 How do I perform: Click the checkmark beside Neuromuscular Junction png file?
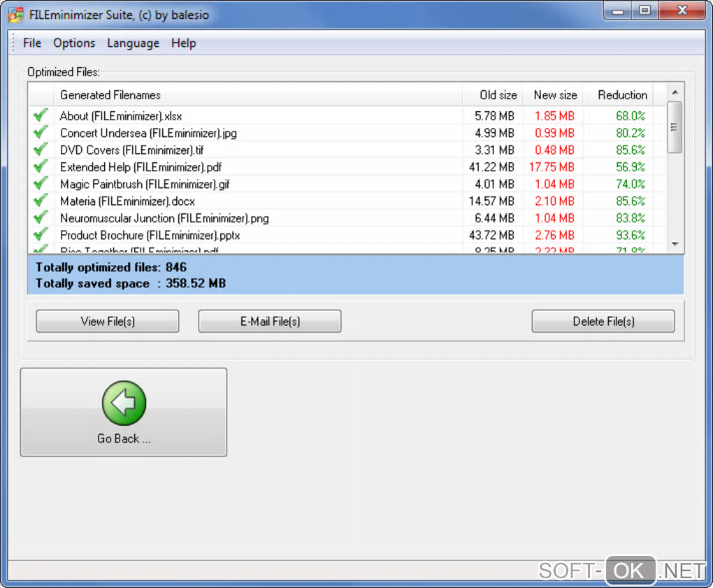(41, 217)
